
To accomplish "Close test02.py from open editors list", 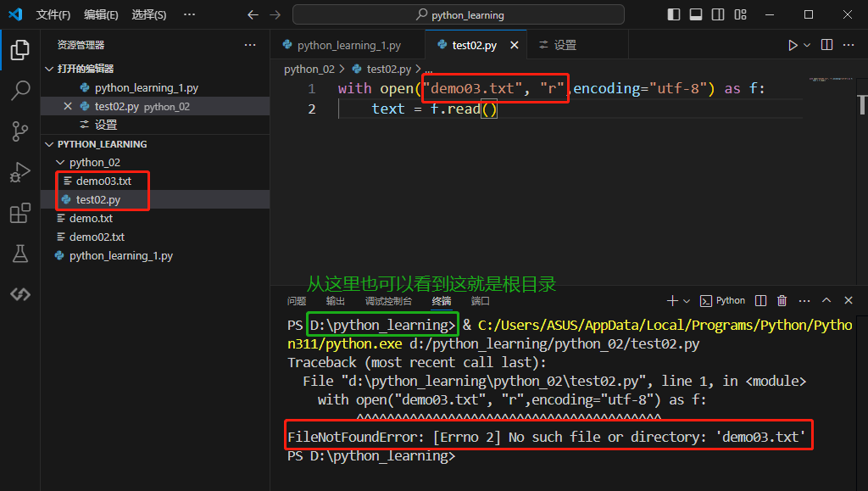I will [68, 106].
